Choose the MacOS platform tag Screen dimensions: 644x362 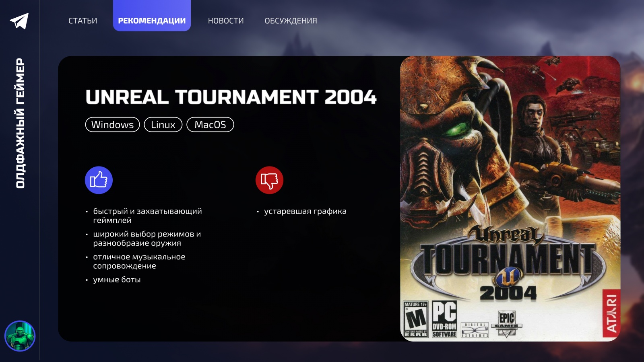click(211, 125)
